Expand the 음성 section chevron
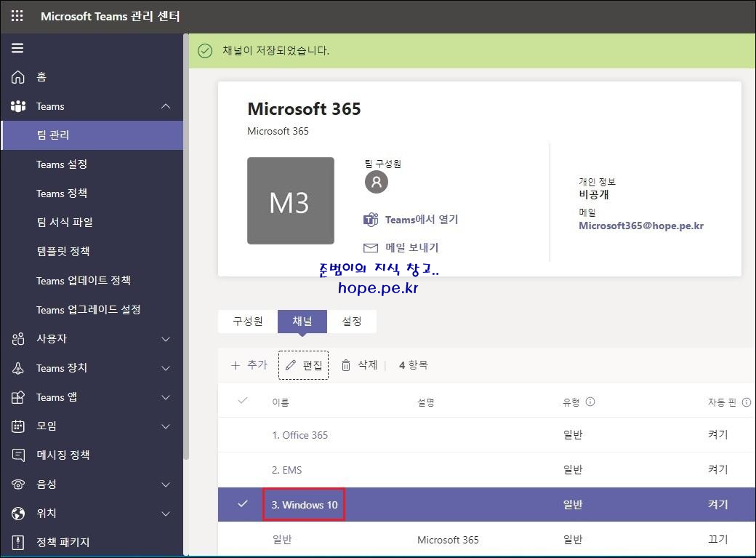 [x=166, y=485]
